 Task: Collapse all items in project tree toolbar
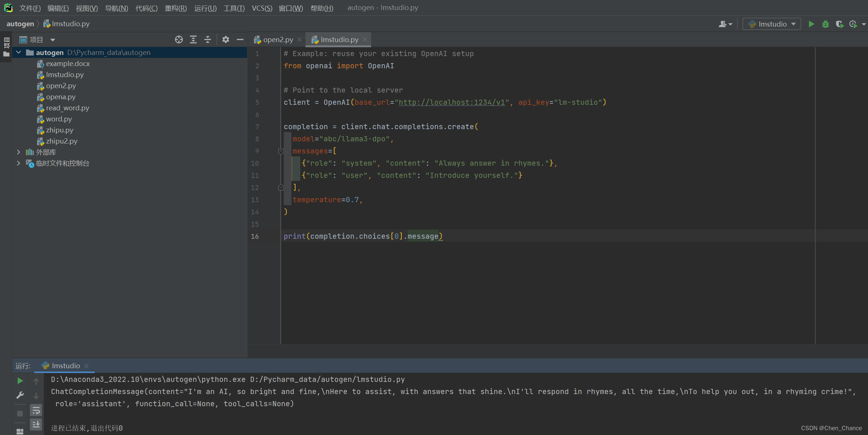(x=208, y=40)
